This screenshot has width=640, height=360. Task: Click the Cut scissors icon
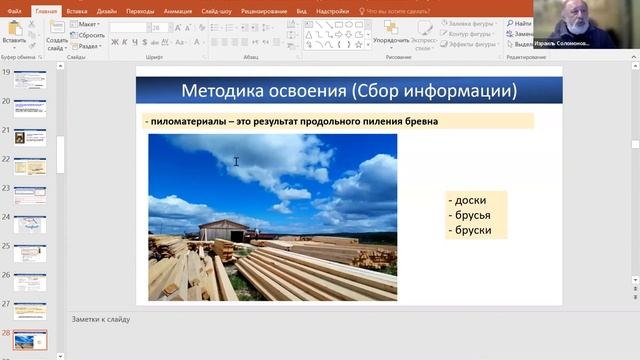click(x=32, y=24)
